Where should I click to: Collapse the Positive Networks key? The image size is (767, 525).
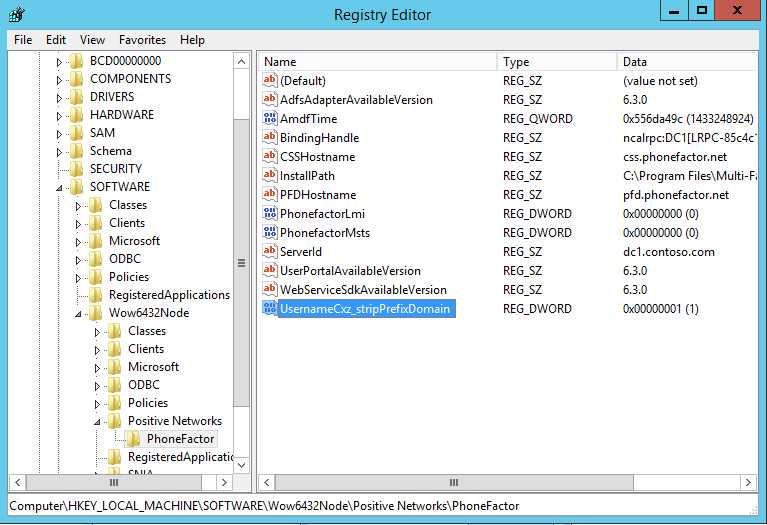(x=97, y=422)
